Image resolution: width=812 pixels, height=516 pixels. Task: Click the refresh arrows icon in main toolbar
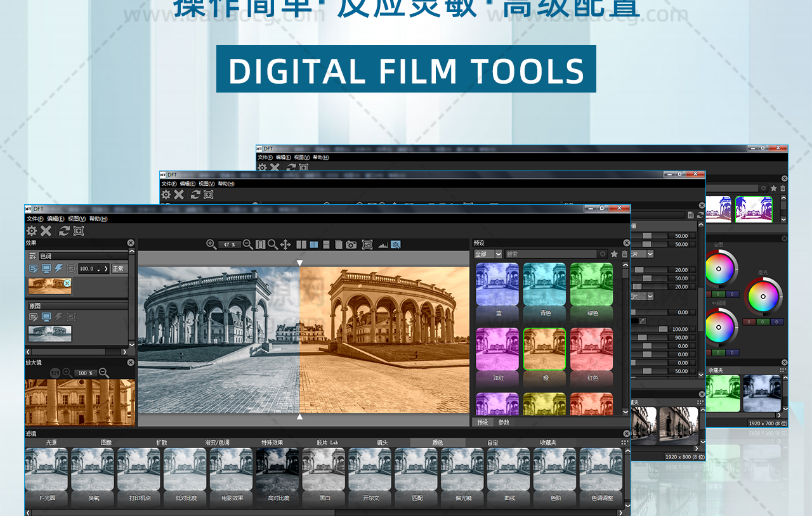point(64,231)
